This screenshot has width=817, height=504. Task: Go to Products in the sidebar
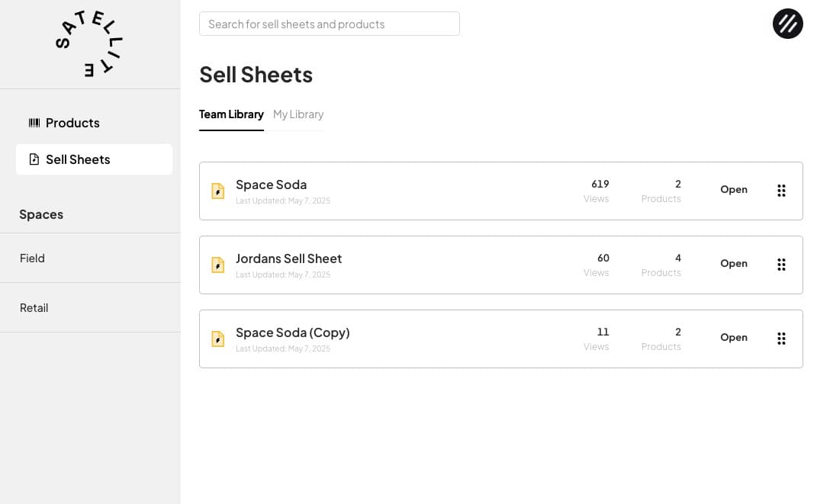click(72, 123)
